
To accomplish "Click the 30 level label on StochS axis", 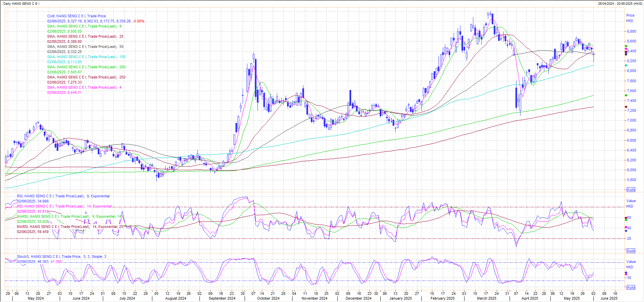I will 629,278.
